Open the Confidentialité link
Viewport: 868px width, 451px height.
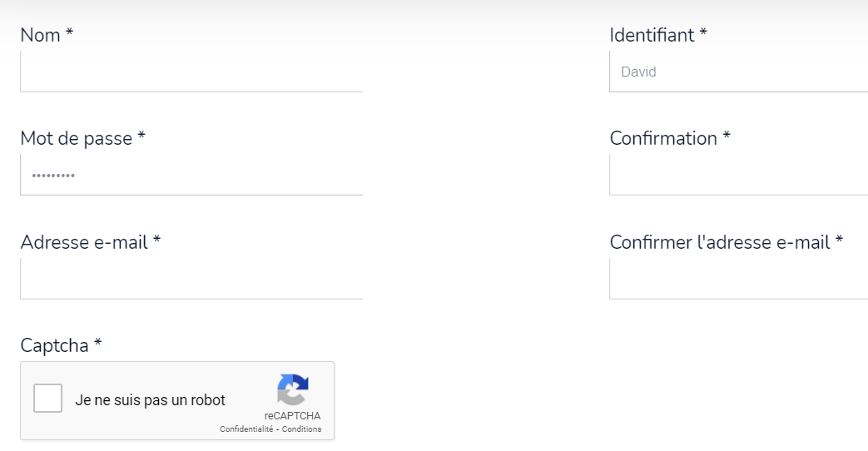246,429
